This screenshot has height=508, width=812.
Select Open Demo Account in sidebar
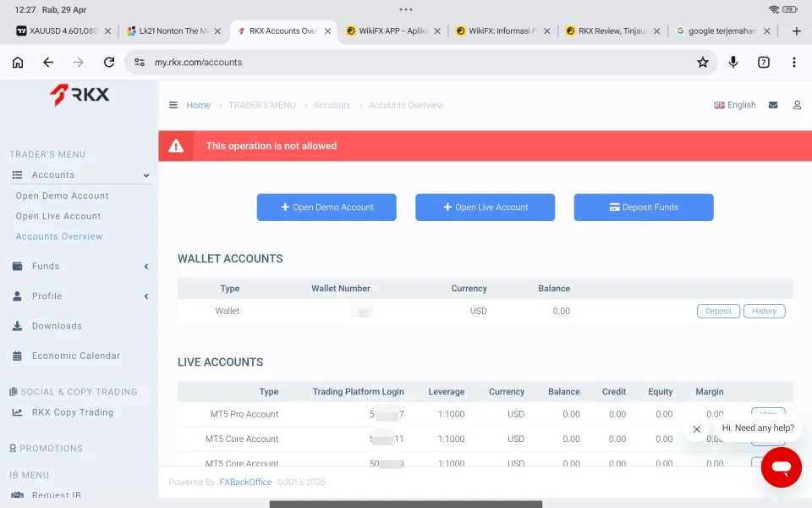[62, 196]
